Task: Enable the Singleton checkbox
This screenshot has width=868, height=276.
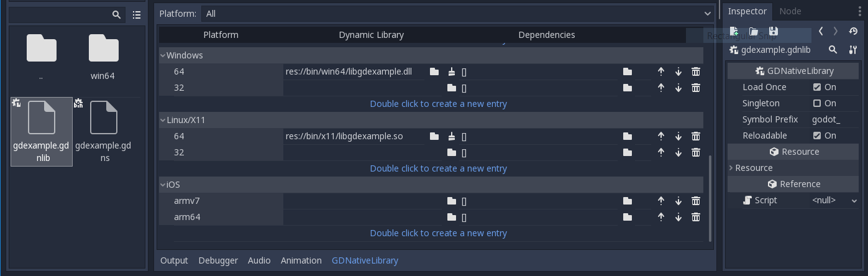Action: click(x=817, y=103)
